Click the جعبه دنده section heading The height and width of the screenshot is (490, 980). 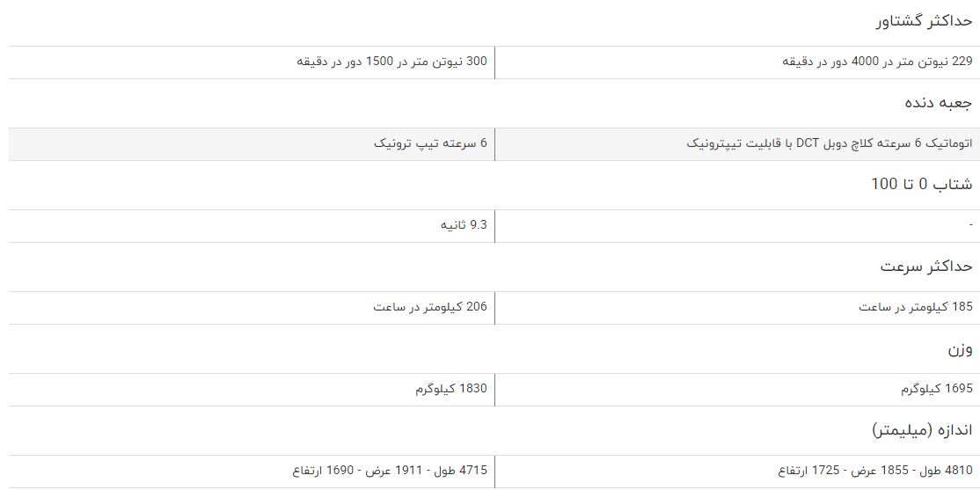pyautogui.click(x=938, y=103)
